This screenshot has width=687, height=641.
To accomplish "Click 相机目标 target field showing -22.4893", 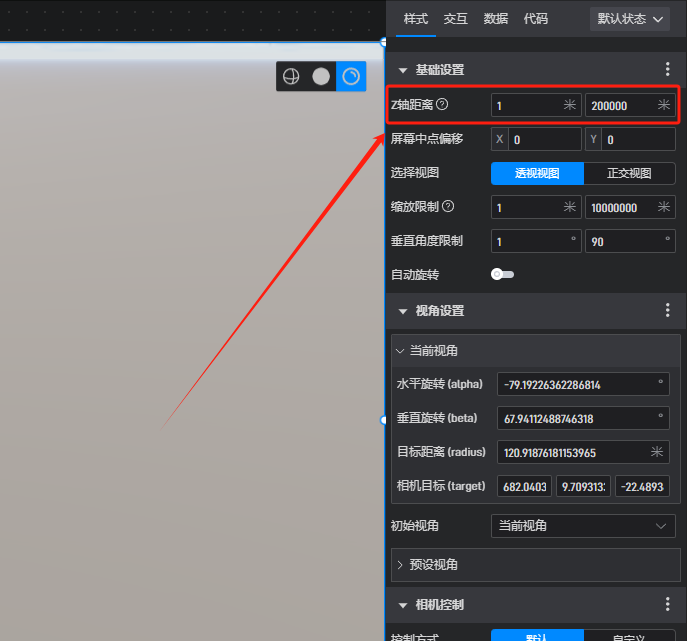I will click(642, 486).
